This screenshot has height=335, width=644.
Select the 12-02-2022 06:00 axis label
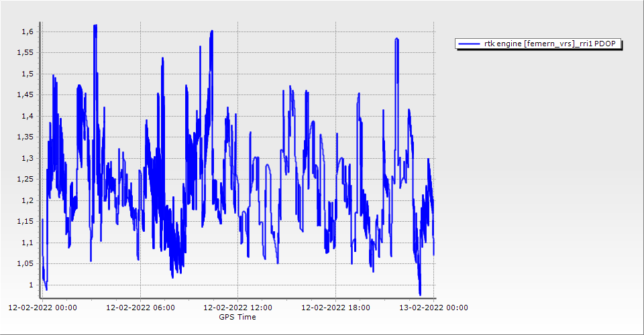140,308
